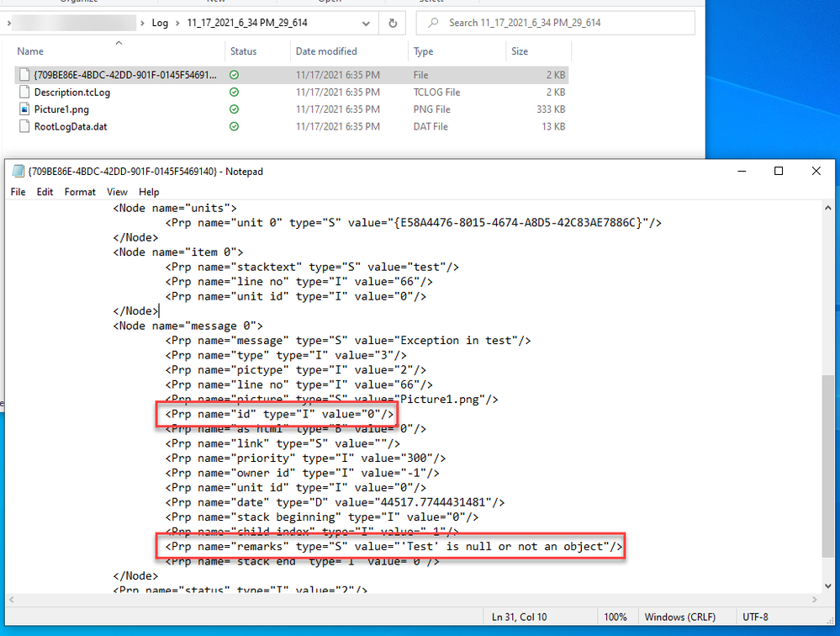Click the Search 11_17_2021 search box
This screenshot has width=840, height=636.
click(x=555, y=23)
